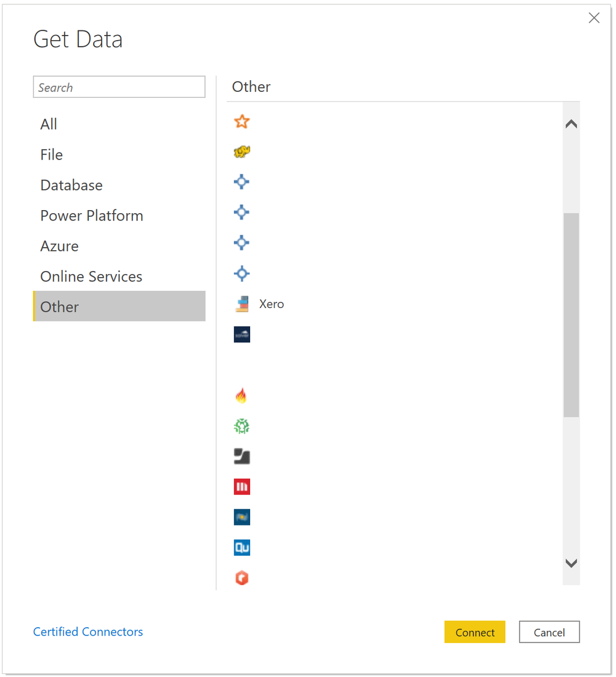Select the orange star connector icon
This screenshot has width=616, height=677.
tap(241, 121)
